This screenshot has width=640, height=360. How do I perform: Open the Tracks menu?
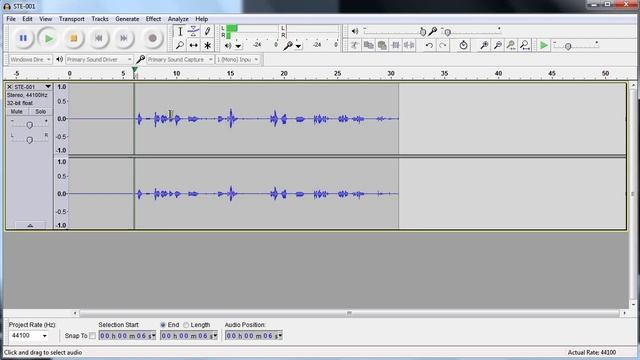click(100, 19)
